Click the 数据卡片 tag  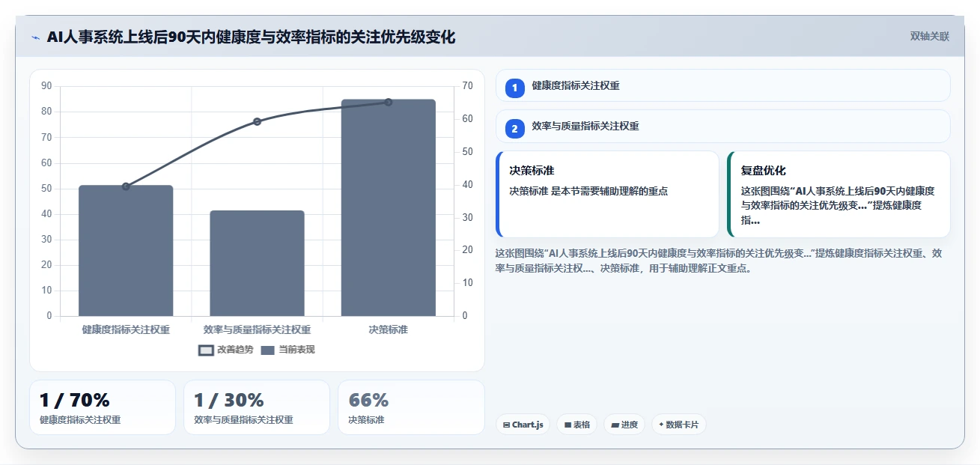click(678, 425)
